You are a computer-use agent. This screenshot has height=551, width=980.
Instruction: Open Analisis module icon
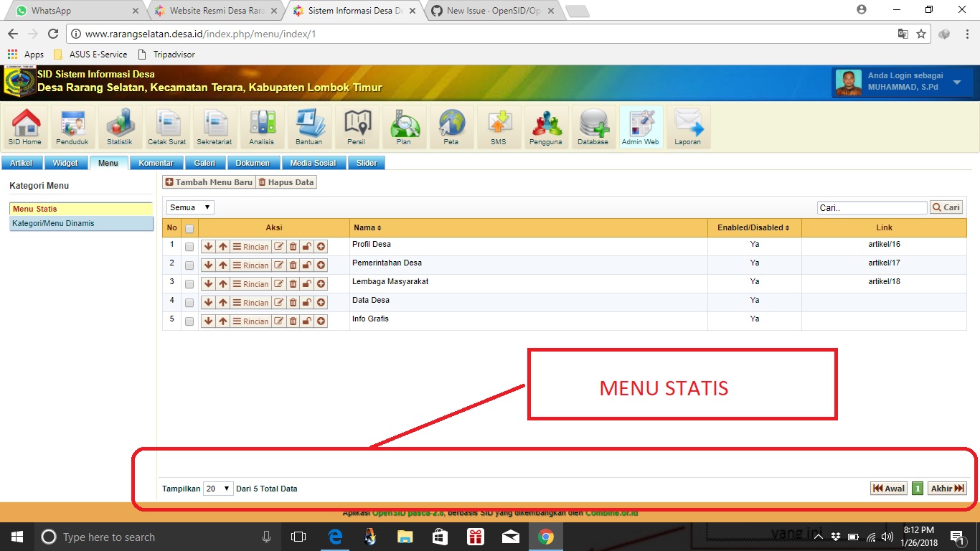click(262, 127)
